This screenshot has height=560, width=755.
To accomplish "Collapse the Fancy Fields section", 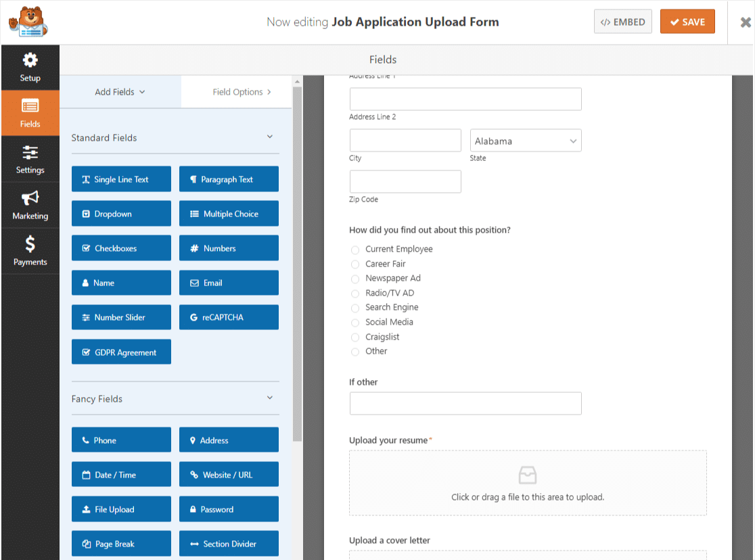I will pos(270,398).
